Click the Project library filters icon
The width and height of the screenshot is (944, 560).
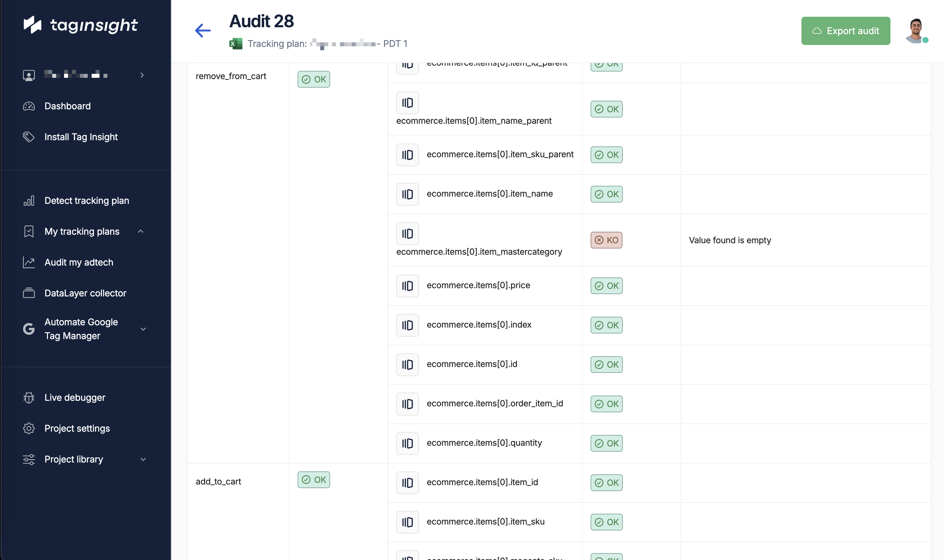[29, 459]
